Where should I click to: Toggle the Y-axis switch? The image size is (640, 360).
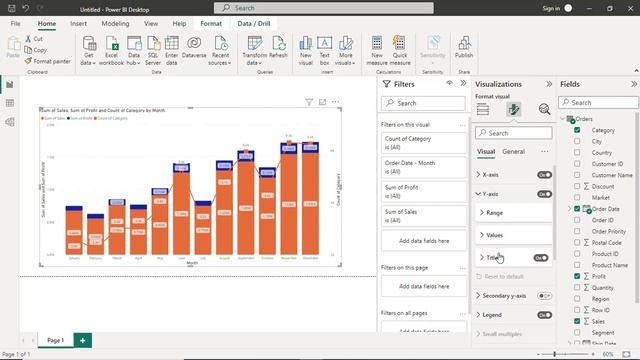(544, 194)
